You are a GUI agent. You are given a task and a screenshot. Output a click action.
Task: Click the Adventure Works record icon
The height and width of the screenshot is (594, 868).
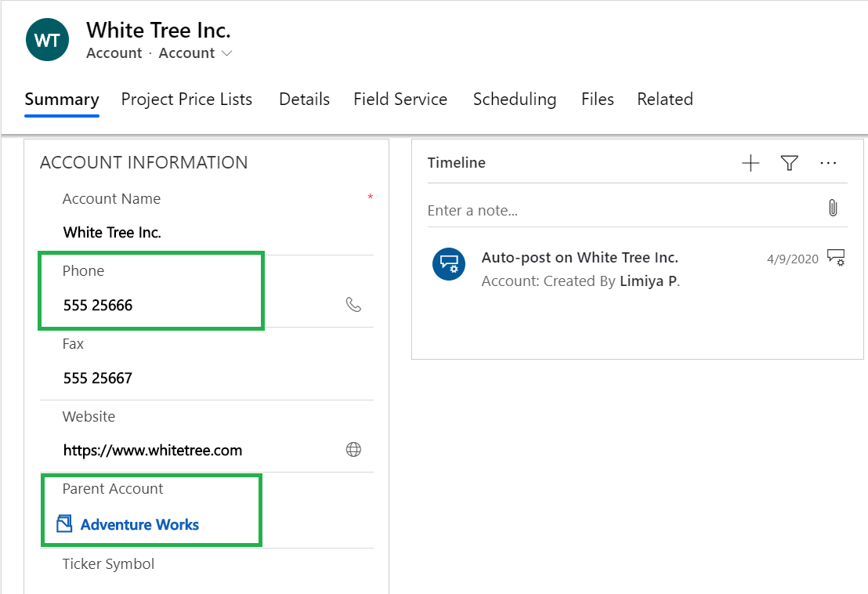[64, 523]
